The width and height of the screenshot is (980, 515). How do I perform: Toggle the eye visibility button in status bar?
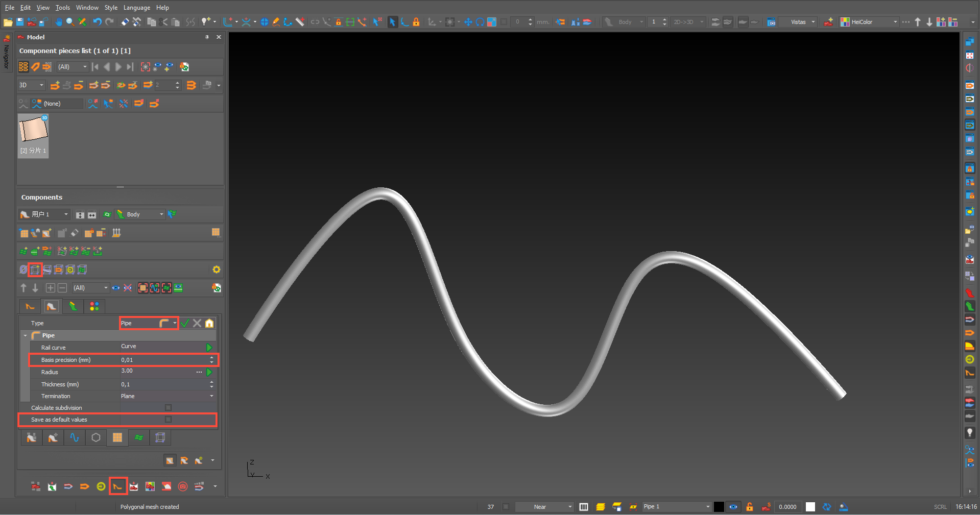pos(733,507)
